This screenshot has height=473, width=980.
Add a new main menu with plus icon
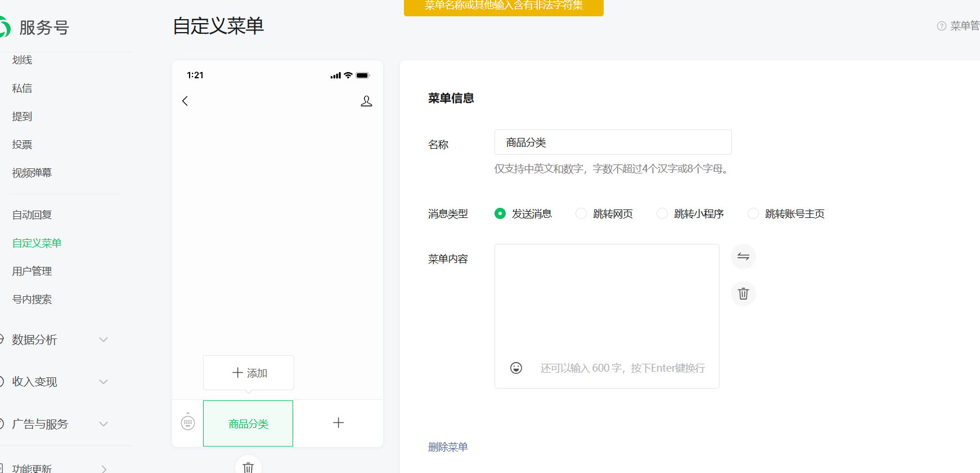[x=338, y=423]
